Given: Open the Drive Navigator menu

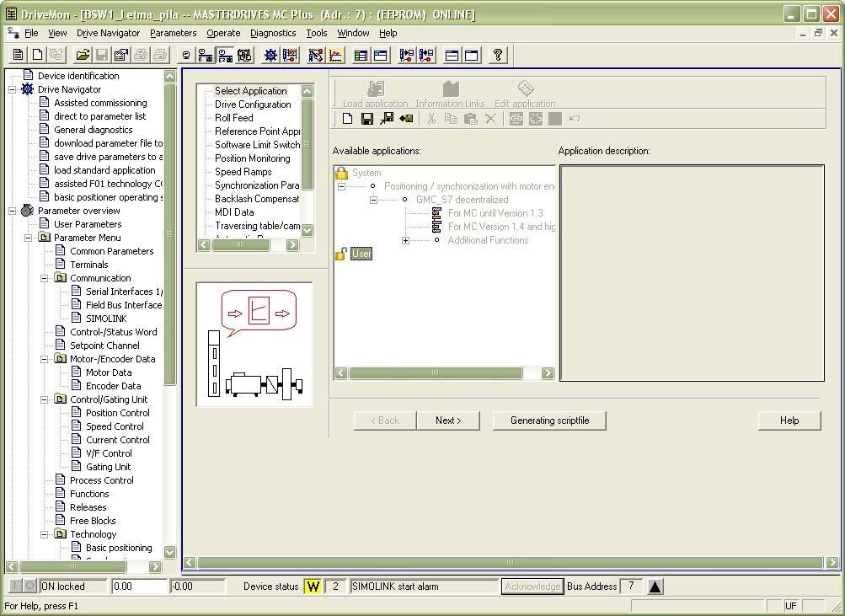Looking at the screenshot, I should [x=109, y=33].
